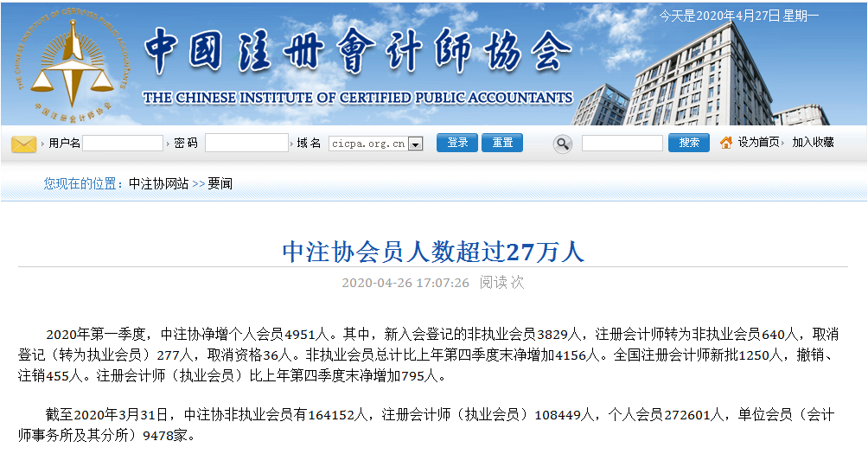The image size is (868, 473).
Task: Click the 重置 reset button
Action: click(x=502, y=143)
